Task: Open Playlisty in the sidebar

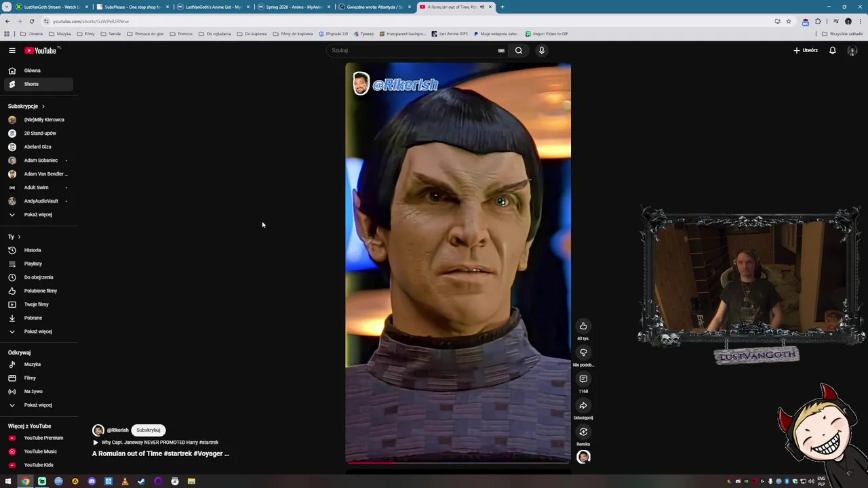Action: point(37,264)
